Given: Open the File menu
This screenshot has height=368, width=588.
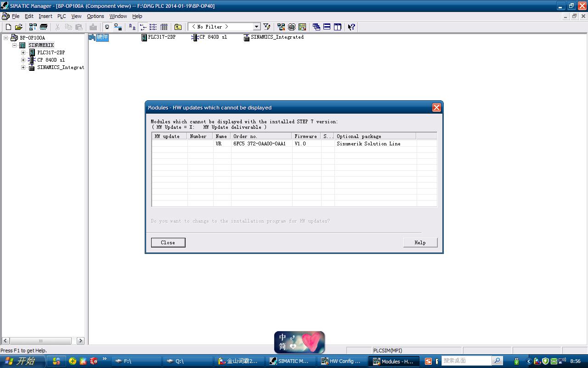Looking at the screenshot, I should (16, 16).
